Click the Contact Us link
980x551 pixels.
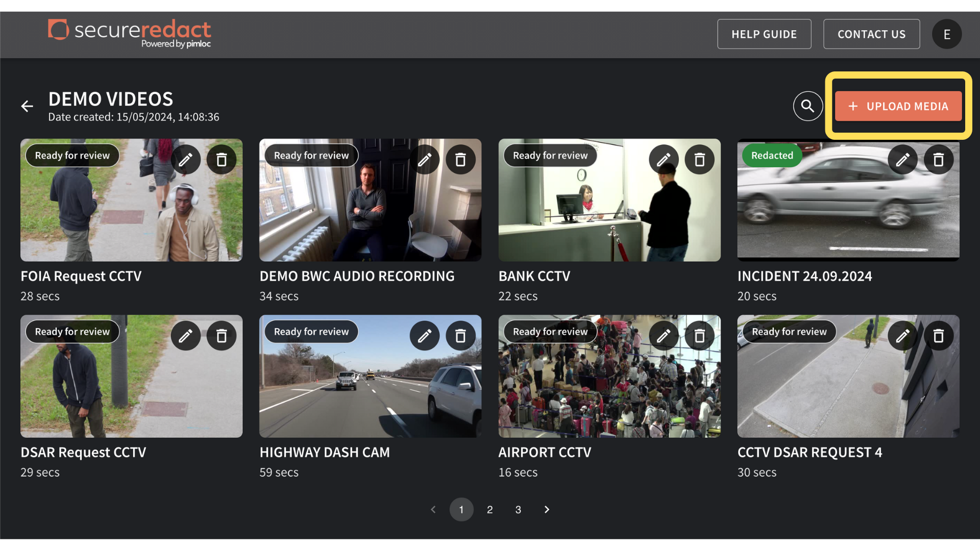tap(871, 34)
